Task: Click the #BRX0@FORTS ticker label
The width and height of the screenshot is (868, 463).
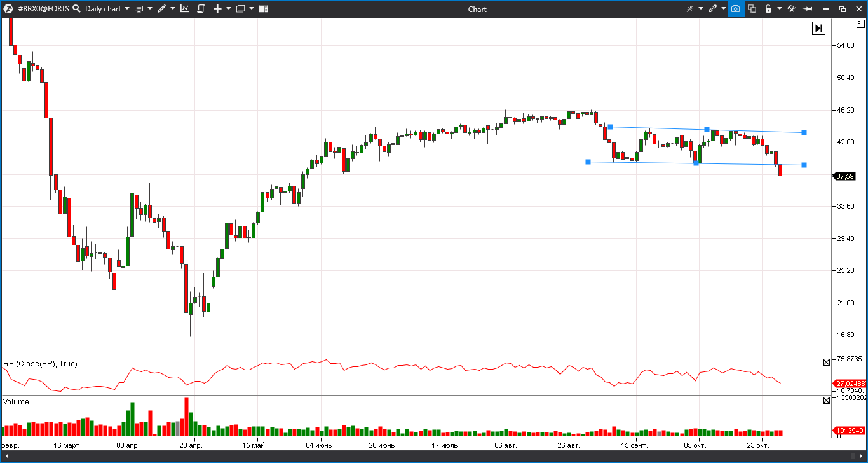Action: (x=44, y=8)
